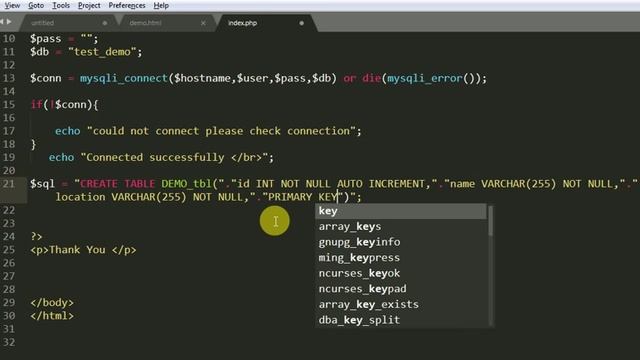640x360 pixels.
Task: Click 'location VARCHAR(255)' text
Action: pyautogui.click(x=121, y=197)
